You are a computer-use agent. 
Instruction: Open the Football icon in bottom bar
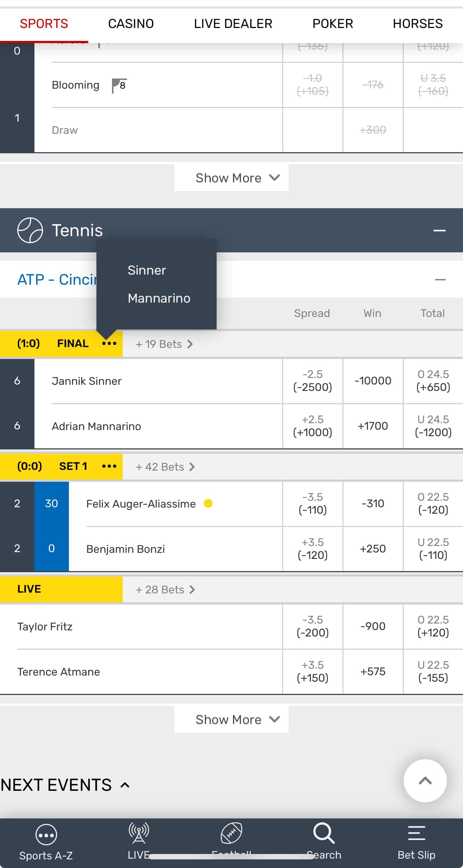tap(231, 834)
